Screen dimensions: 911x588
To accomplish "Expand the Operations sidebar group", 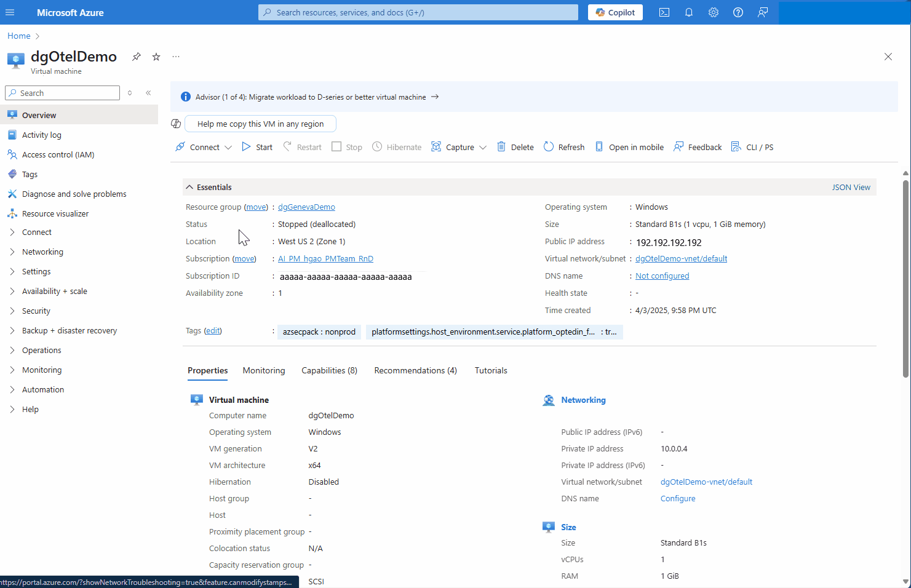I will click(12, 350).
